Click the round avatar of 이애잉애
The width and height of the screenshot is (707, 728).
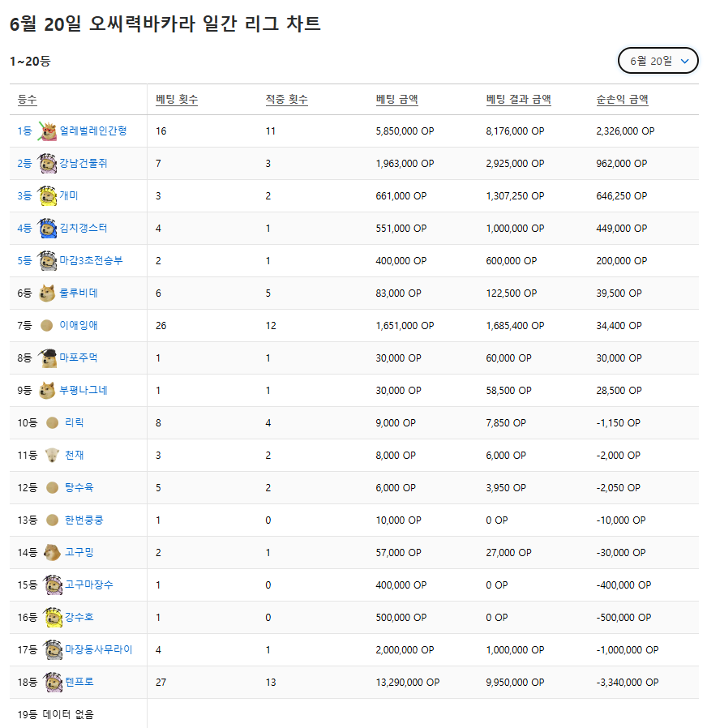coord(46,325)
